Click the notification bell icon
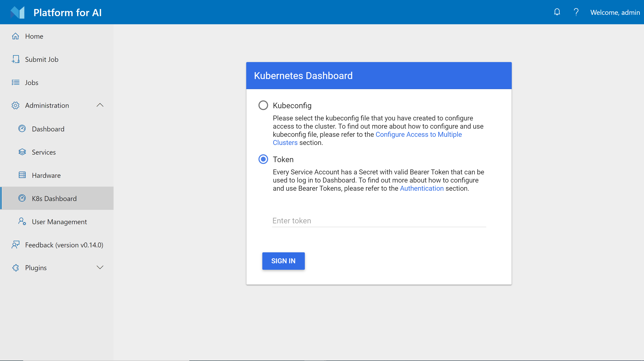644x361 pixels. 557,12
